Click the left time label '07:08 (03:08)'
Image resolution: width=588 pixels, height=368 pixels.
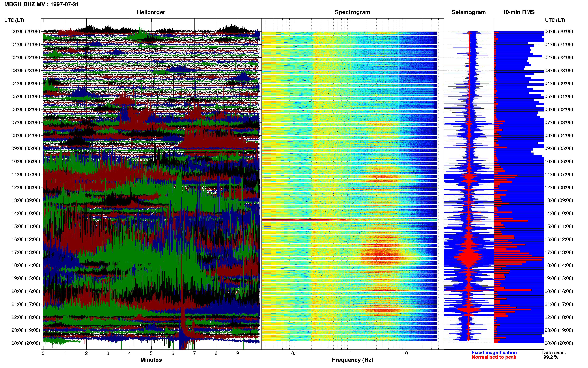coord(26,122)
